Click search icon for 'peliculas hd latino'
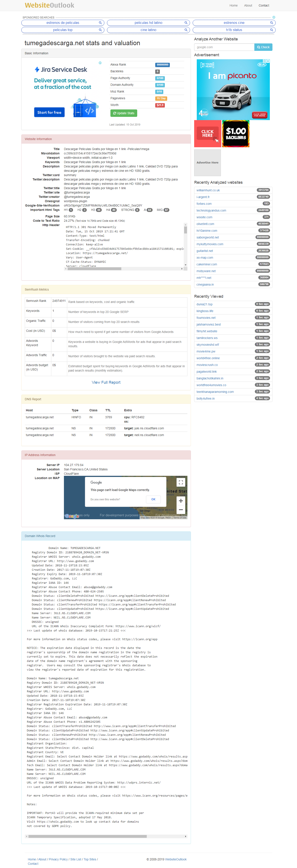 coord(186,23)
